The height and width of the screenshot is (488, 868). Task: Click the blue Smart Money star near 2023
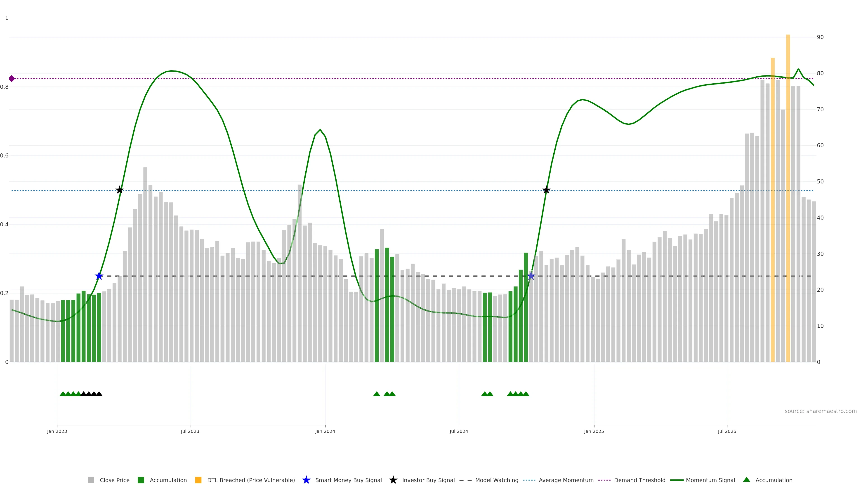click(x=99, y=276)
